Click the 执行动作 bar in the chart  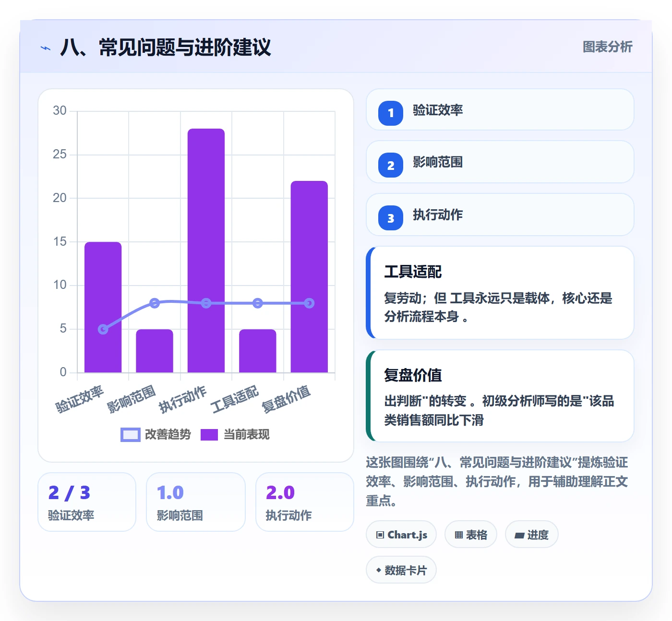tap(206, 251)
